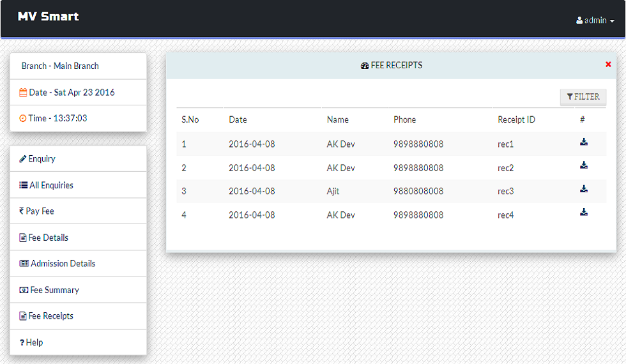The height and width of the screenshot is (364, 626).
Task: Open the Filter options
Action: point(583,97)
